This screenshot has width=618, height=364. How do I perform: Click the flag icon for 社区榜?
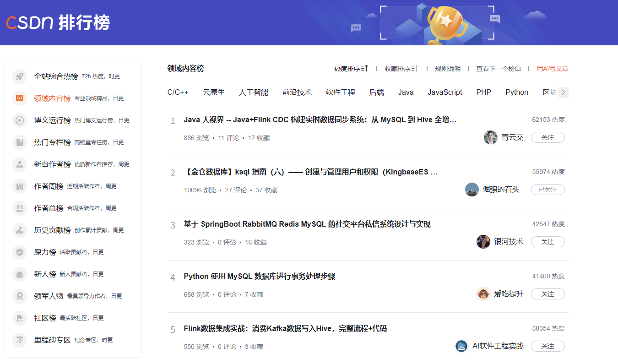(20, 318)
